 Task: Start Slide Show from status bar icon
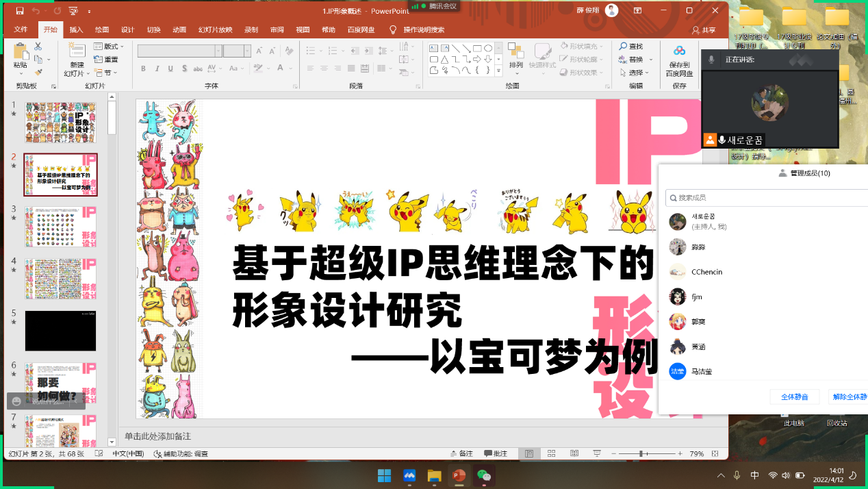597,453
